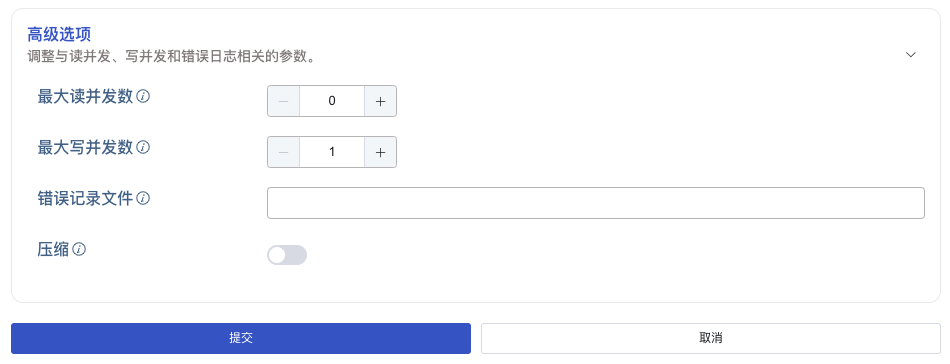Click the 高级选项 section title
The height and width of the screenshot is (364, 950).
pyautogui.click(x=59, y=34)
